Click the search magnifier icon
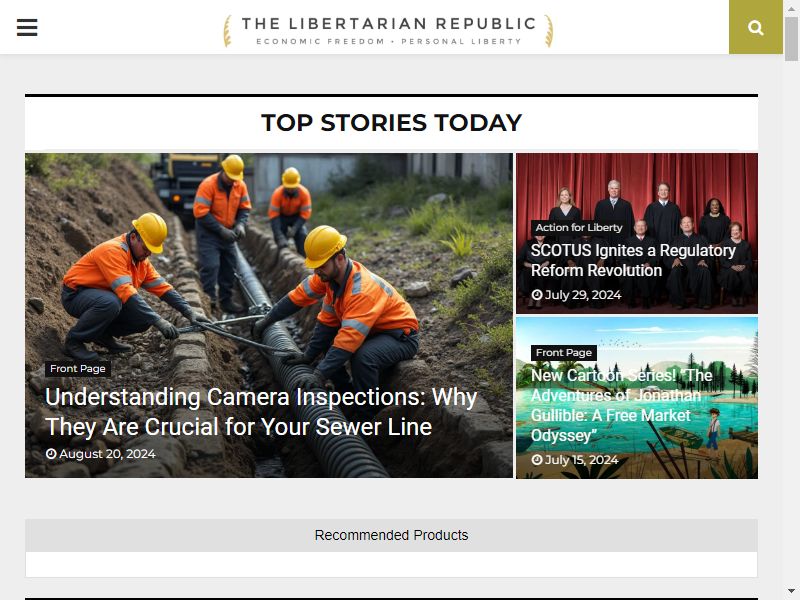 click(756, 28)
